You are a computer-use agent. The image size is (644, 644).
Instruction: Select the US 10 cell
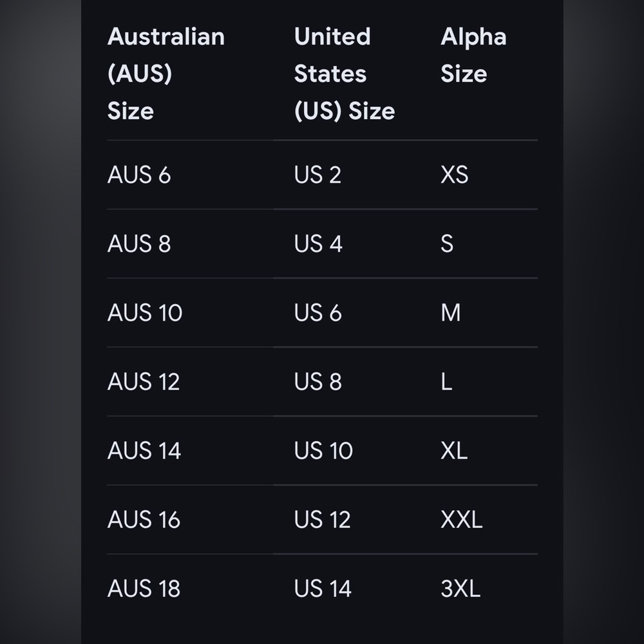323,451
